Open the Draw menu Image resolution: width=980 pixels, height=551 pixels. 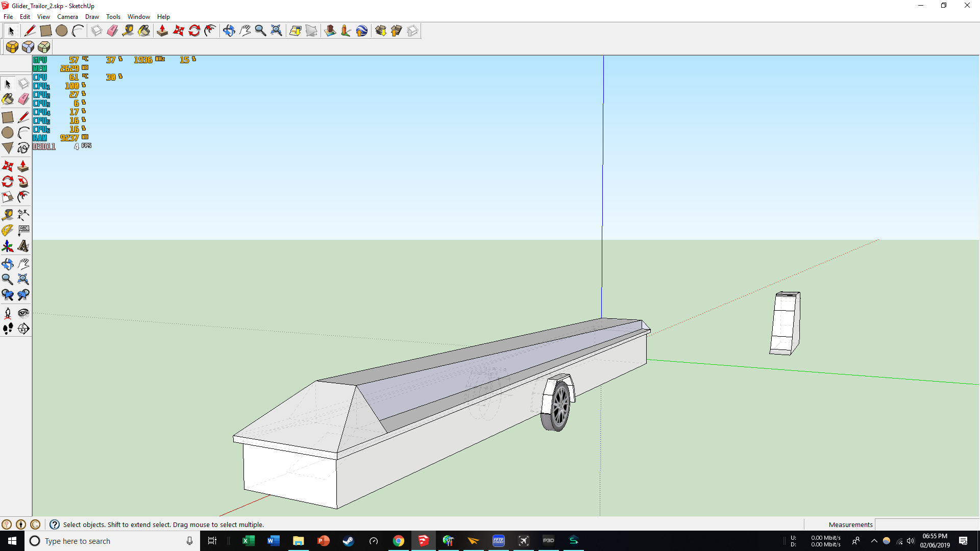(x=92, y=17)
